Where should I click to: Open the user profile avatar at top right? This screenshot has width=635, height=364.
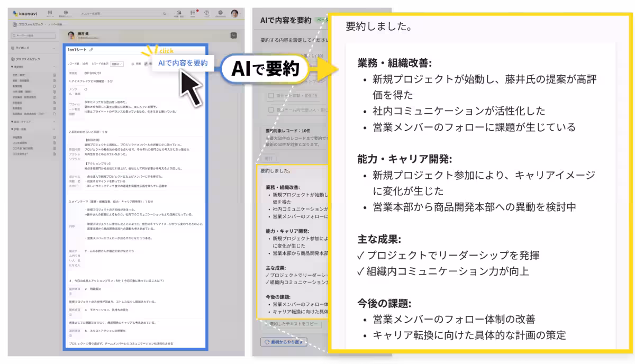click(234, 13)
